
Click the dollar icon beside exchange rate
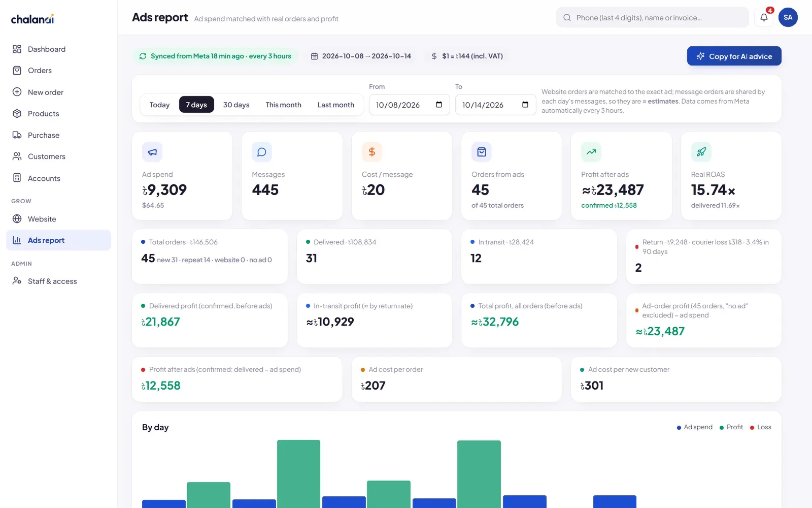click(434, 56)
